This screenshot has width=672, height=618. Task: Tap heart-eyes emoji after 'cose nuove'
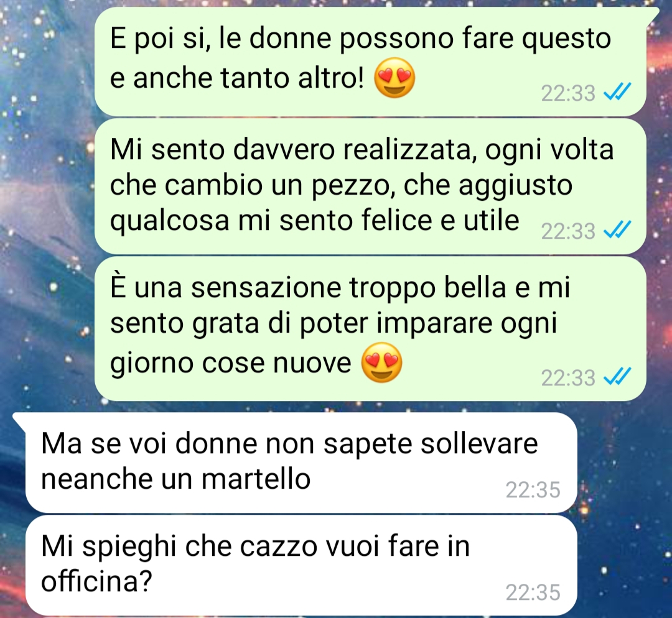(x=382, y=362)
